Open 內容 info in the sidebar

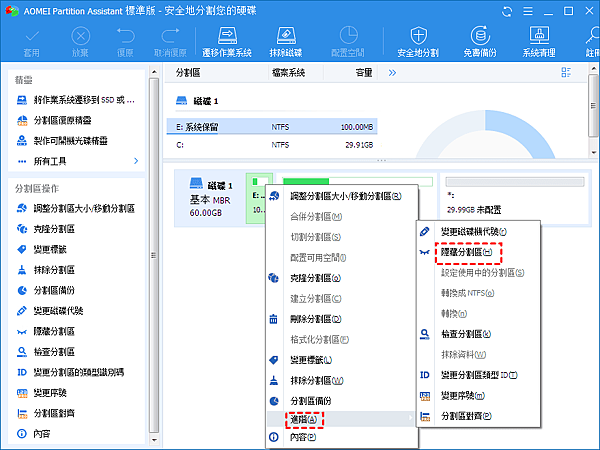pyautogui.click(x=34, y=434)
